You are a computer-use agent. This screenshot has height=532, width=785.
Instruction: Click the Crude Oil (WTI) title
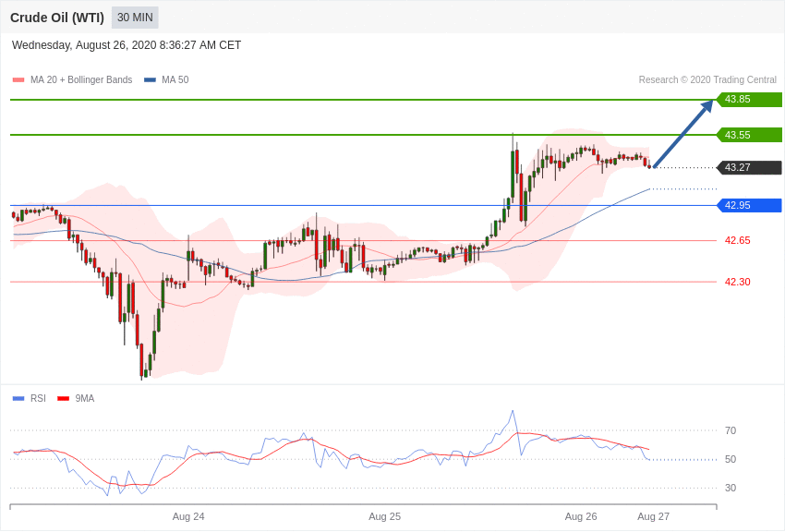tap(57, 18)
